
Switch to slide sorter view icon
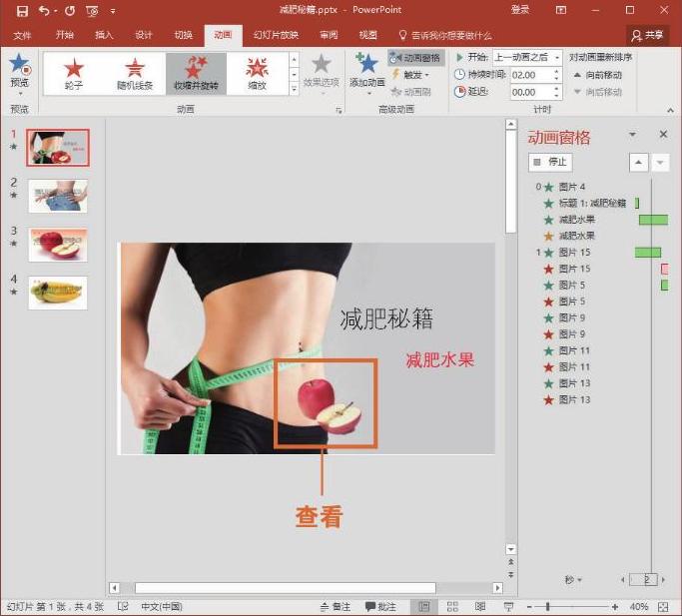pos(452,606)
